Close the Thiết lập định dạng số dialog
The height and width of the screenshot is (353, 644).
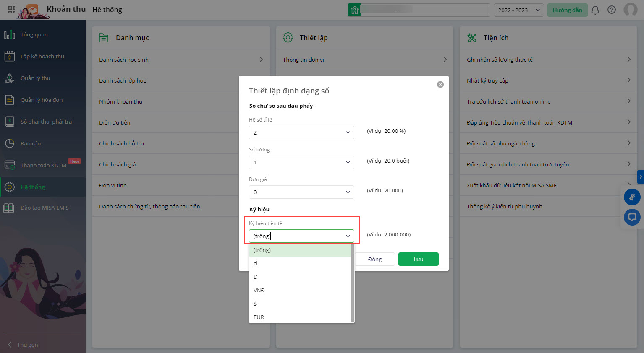pos(440,85)
